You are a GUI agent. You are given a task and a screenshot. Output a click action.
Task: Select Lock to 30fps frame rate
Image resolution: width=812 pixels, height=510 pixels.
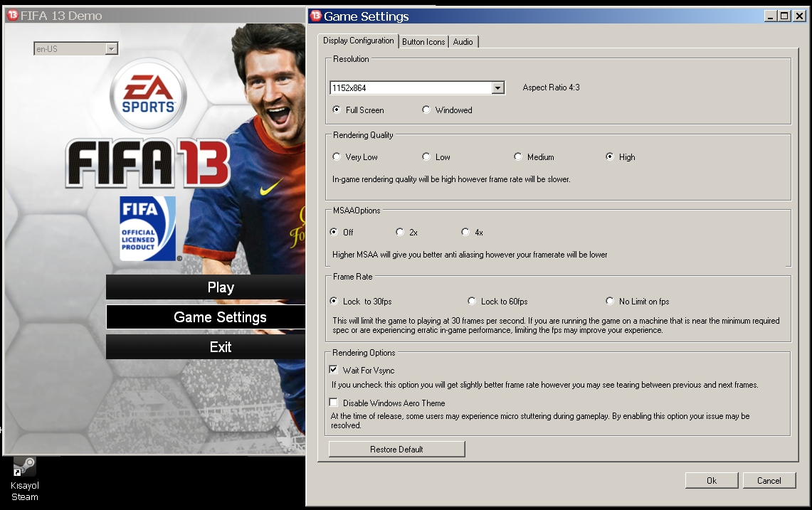[334, 301]
